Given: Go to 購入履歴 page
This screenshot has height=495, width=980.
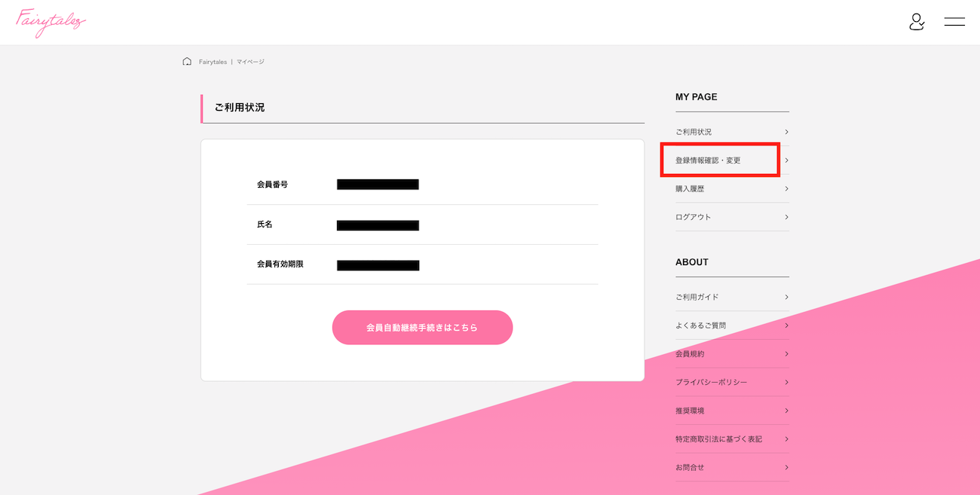Looking at the screenshot, I should [x=690, y=189].
